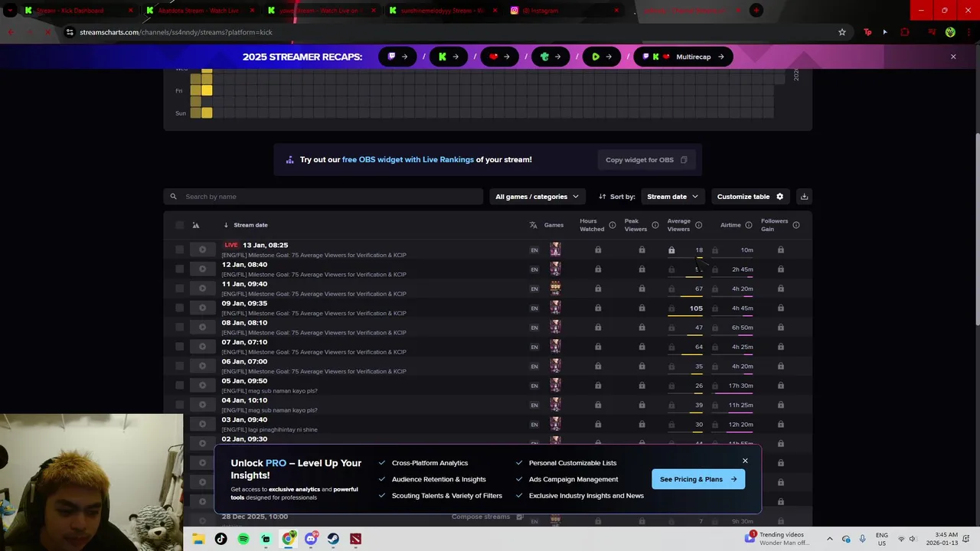Show info for Peak Viewers column
980x551 pixels.
(x=655, y=225)
